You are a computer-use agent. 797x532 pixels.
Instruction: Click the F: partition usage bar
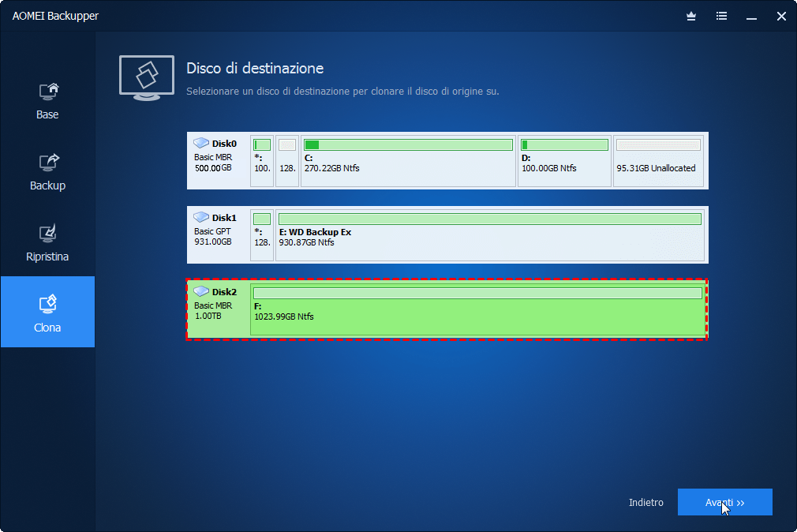click(477, 294)
